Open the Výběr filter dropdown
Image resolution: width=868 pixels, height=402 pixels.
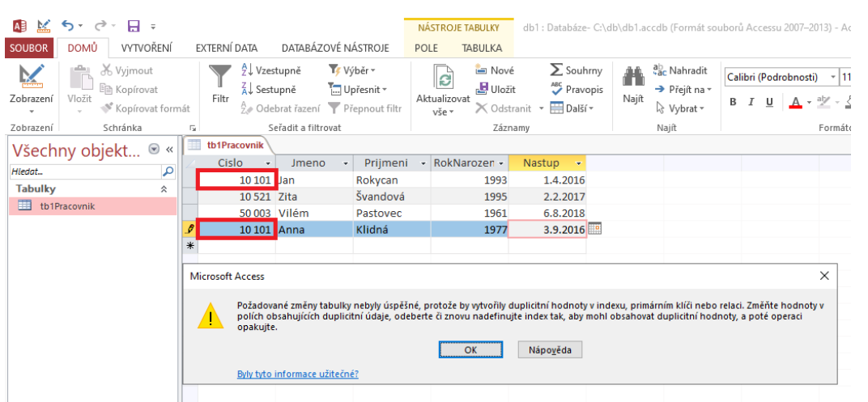[352, 71]
